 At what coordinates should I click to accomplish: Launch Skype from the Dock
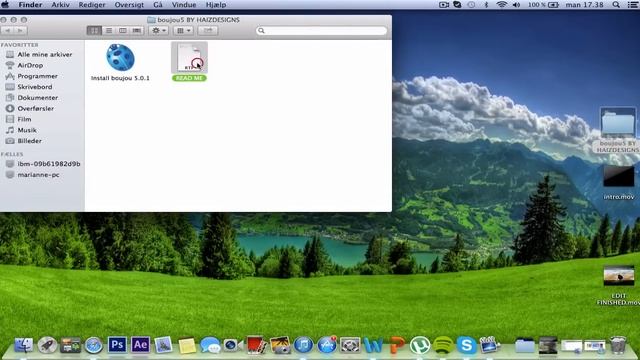[467, 345]
